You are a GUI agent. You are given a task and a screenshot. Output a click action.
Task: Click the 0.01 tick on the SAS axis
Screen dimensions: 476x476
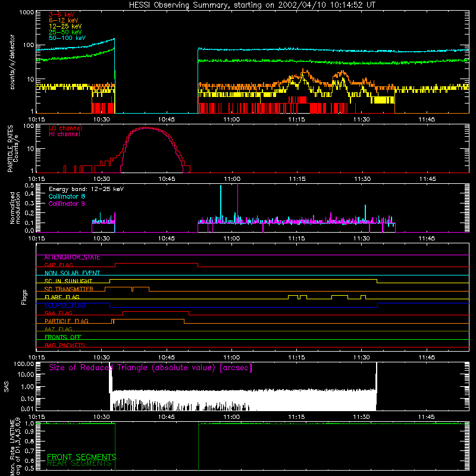27,409
